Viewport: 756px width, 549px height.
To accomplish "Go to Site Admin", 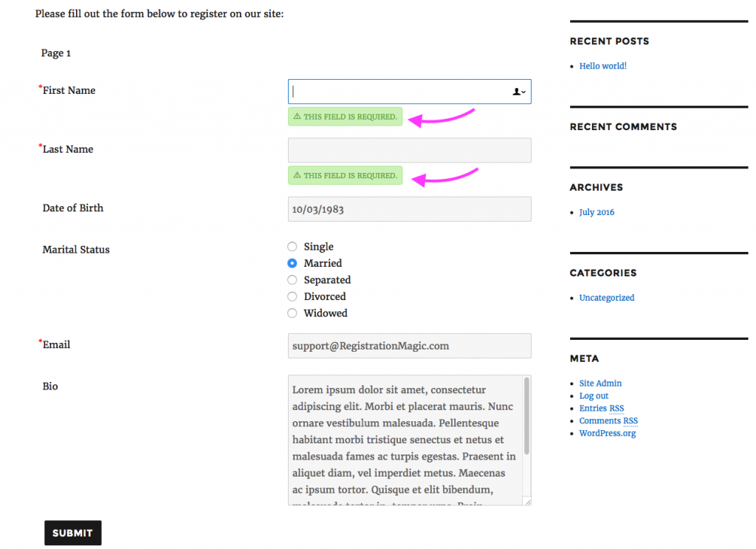I will [600, 383].
